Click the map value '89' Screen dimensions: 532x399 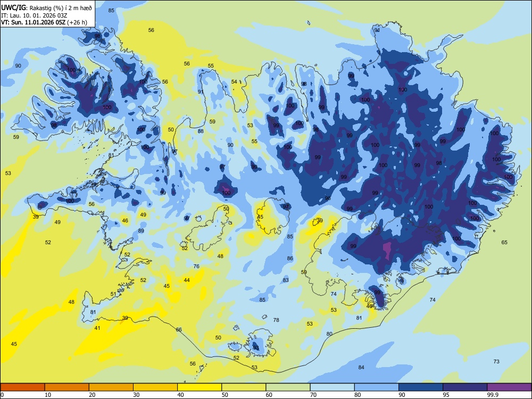pyautogui.click(x=141, y=231)
